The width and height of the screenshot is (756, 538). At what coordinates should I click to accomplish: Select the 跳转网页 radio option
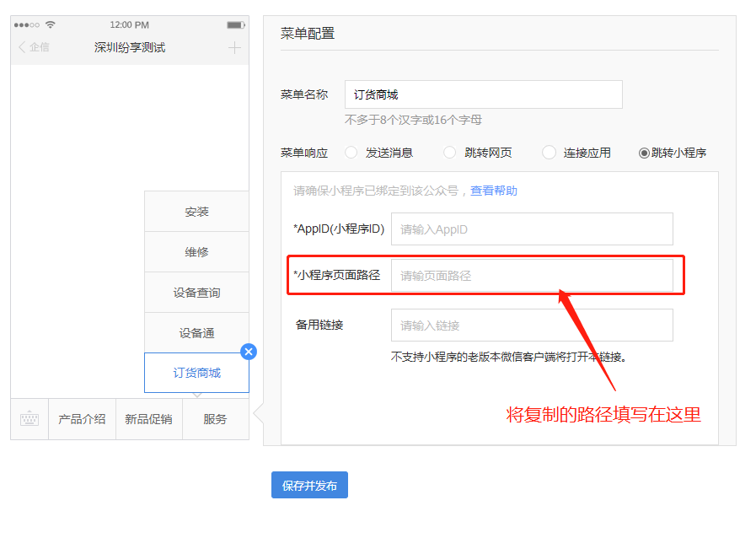(449, 153)
